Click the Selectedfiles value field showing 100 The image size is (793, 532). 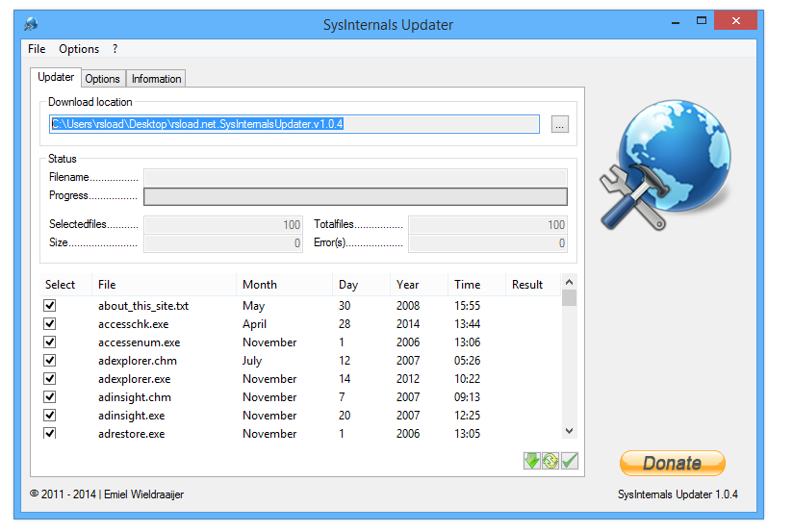pyautogui.click(x=223, y=224)
